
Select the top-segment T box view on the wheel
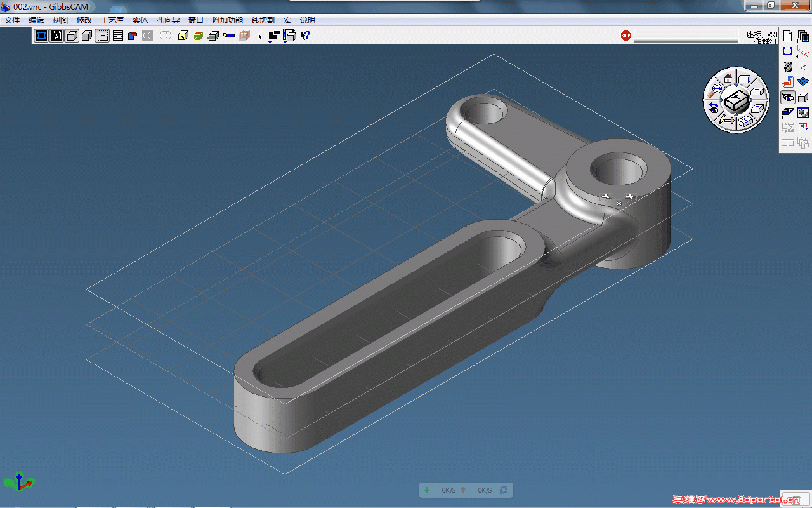(x=744, y=79)
